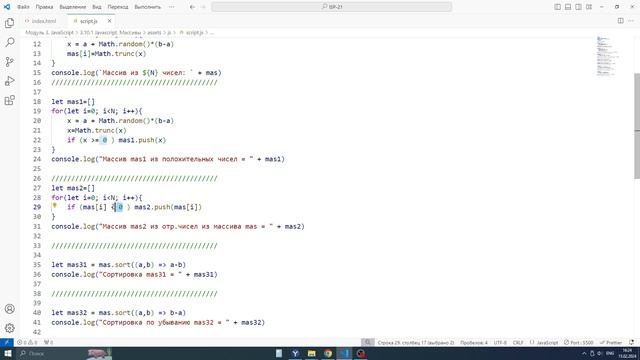Click the navigate forward arrow
This screenshot has width=640, height=360.
click(x=203, y=7)
